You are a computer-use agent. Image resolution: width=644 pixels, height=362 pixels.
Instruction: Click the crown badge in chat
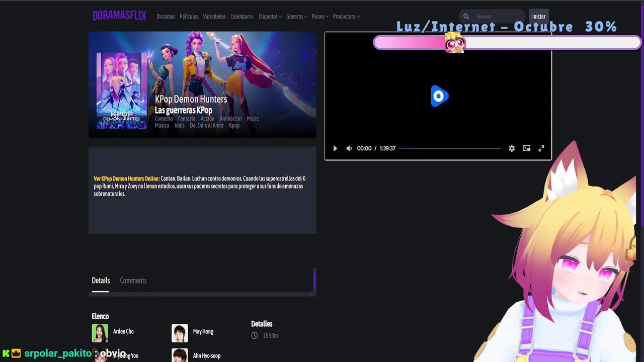point(16,353)
